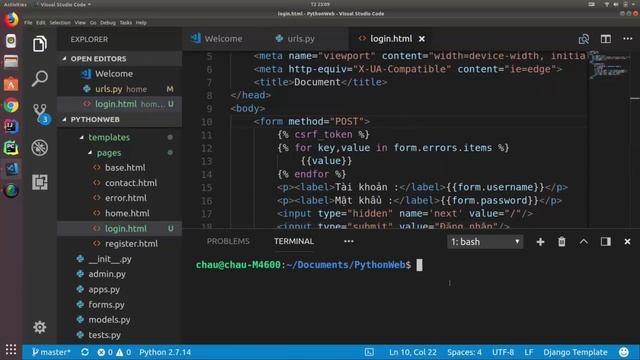Click LF line ending selector
Image resolution: width=640 pixels, height=360 pixels.
point(529,352)
